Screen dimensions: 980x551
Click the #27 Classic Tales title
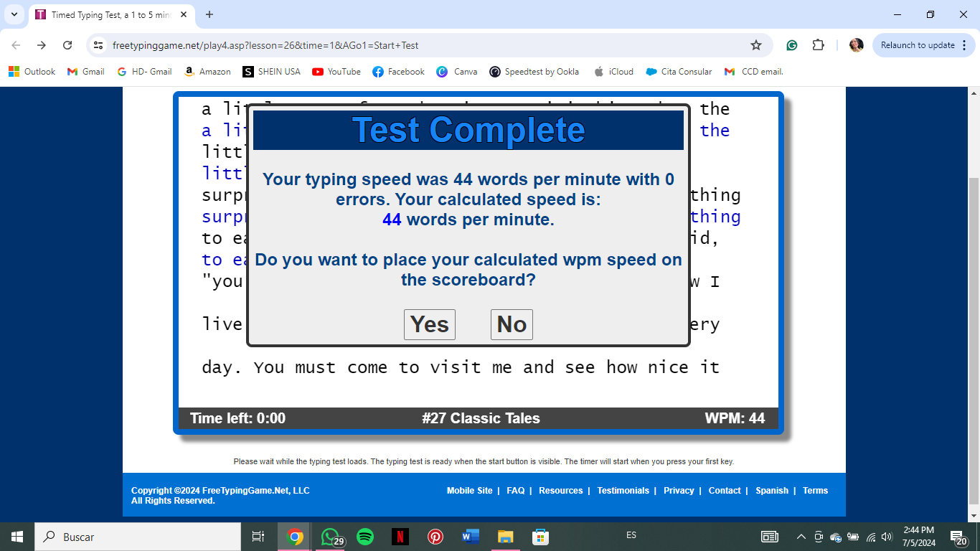481,418
